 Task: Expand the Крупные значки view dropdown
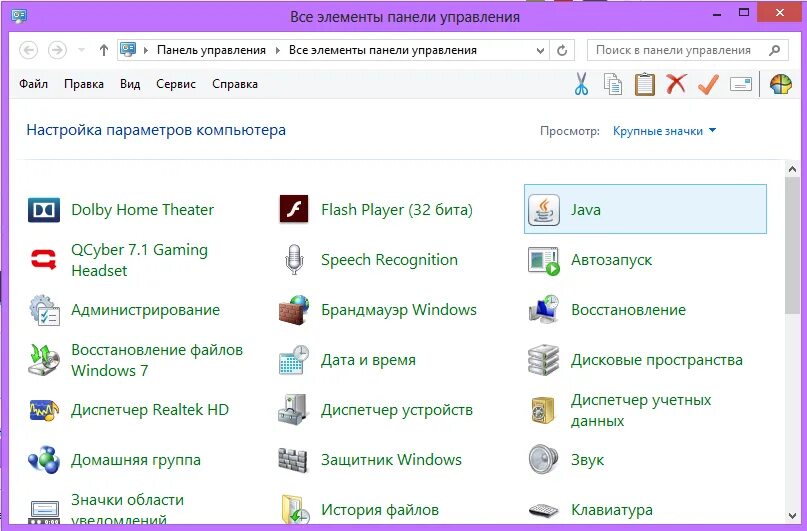tap(664, 131)
